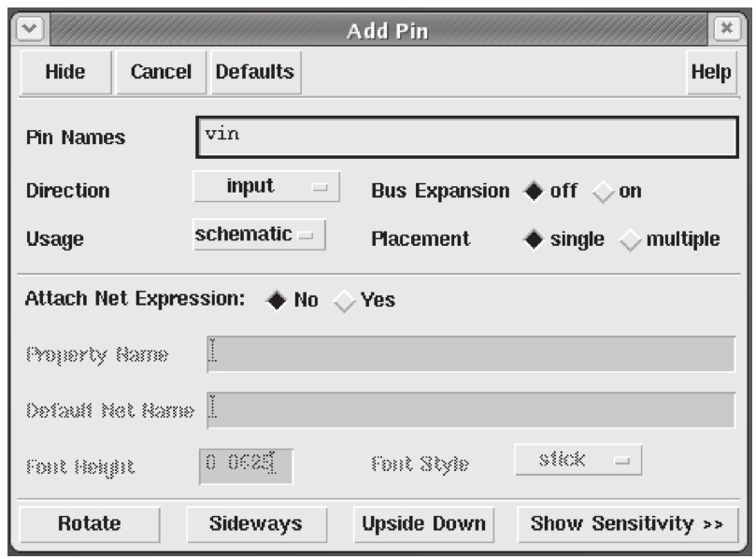Viewport: 756px width, 559px height.
Task: Open the Direction dropdown set to input
Action: pos(266,187)
